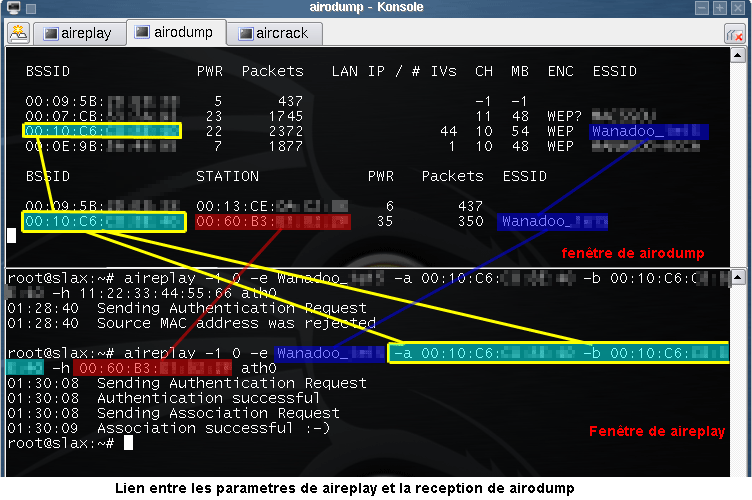Toggle the sticky button in title bar

click(31, 8)
